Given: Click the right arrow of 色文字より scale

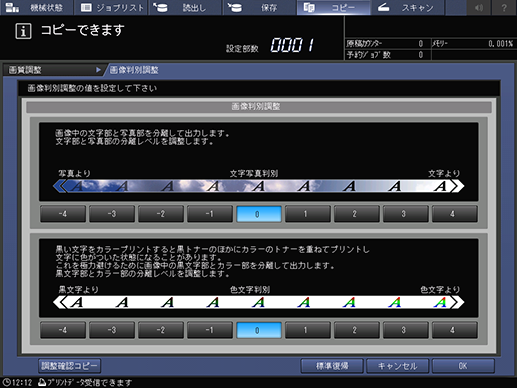Looking at the screenshot, I should point(457,302).
